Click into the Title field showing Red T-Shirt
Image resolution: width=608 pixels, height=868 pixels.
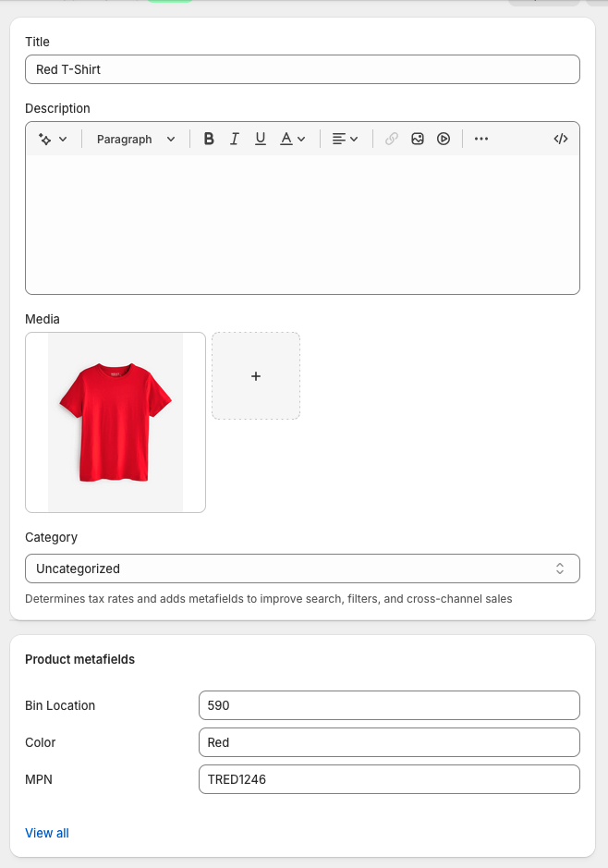[x=302, y=68]
